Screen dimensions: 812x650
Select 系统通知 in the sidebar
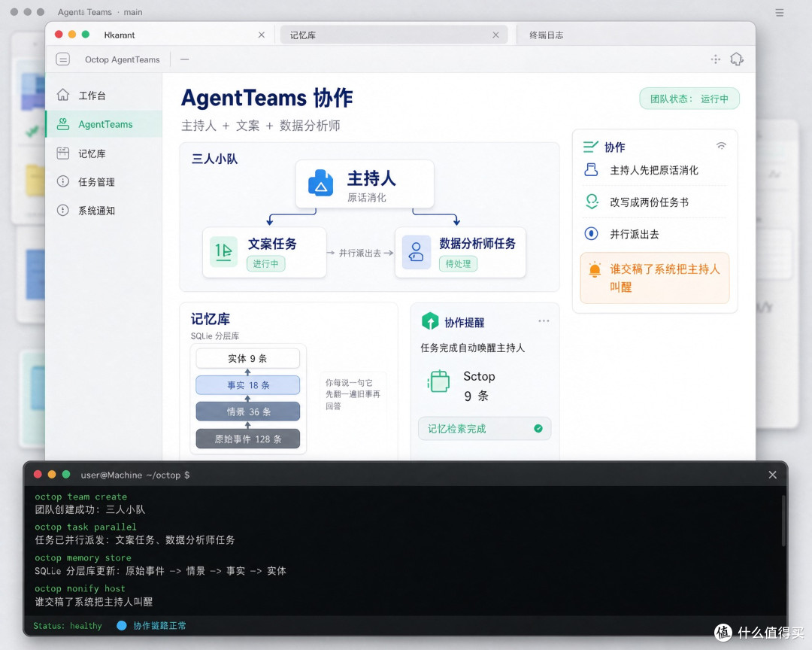tap(104, 211)
